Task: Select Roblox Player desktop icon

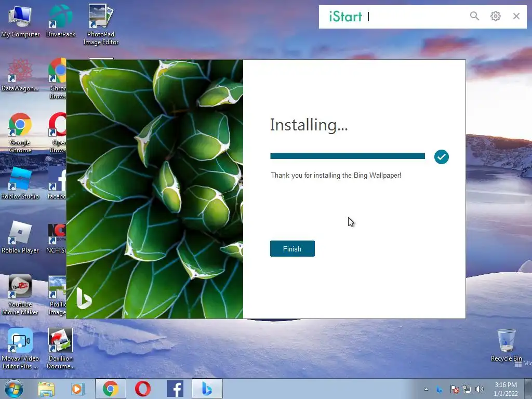Action: pos(20,237)
